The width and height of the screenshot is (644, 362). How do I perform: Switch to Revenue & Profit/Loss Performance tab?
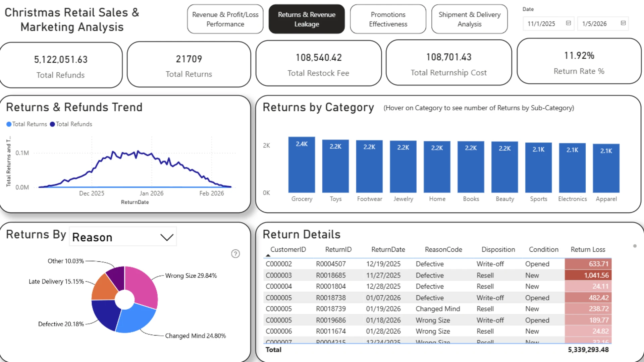click(225, 19)
